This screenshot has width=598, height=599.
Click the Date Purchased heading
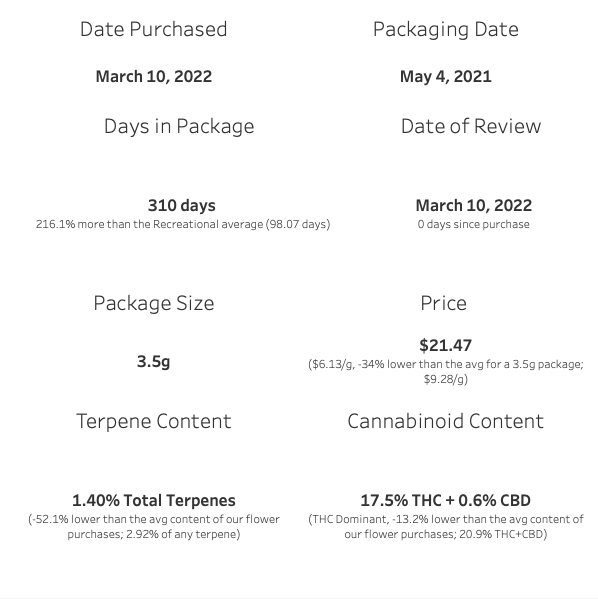(x=154, y=29)
